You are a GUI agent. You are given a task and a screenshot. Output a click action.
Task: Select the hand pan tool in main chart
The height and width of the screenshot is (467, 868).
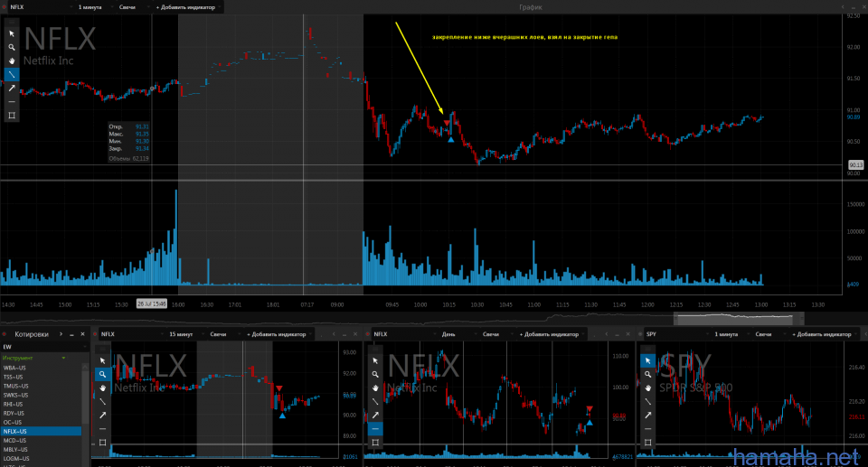12,61
